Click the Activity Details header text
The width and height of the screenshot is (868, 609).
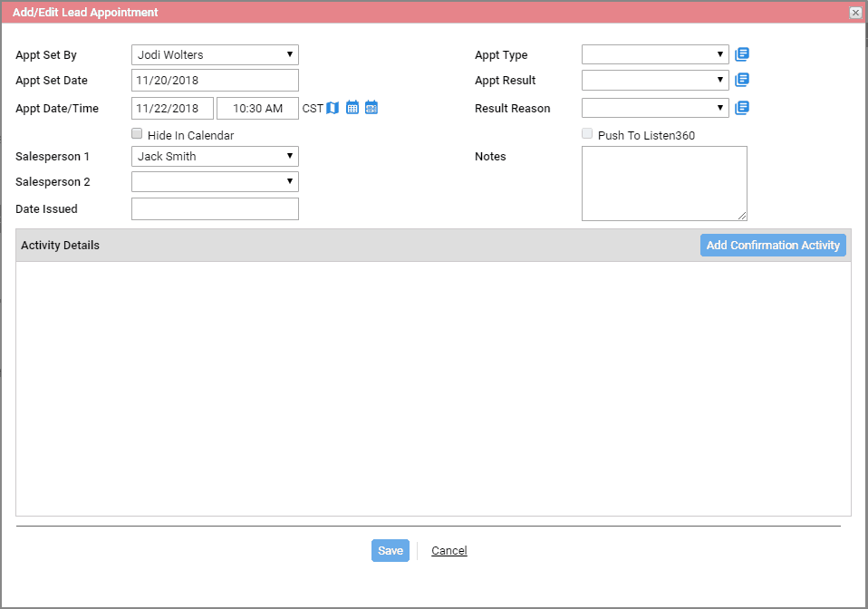[61, 246]
